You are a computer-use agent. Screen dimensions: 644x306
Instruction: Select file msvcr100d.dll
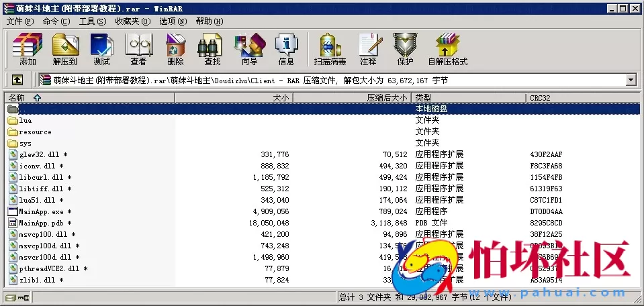click(49, 258)
